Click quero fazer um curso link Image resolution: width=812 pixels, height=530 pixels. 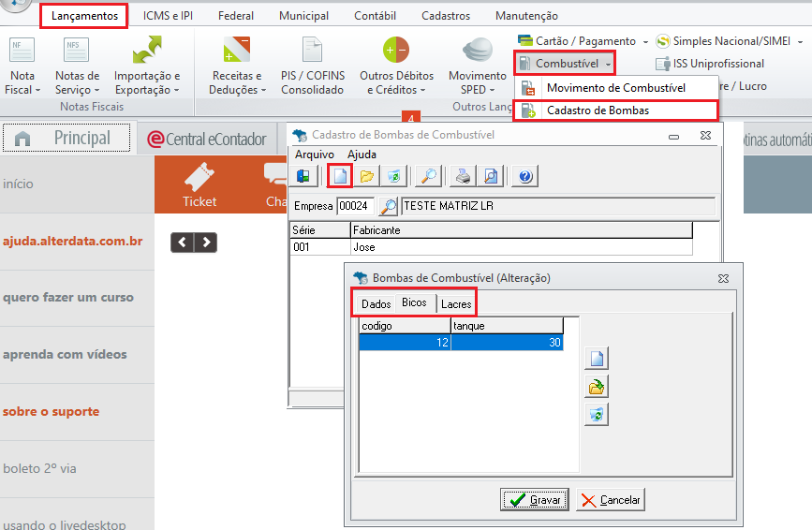68,298
